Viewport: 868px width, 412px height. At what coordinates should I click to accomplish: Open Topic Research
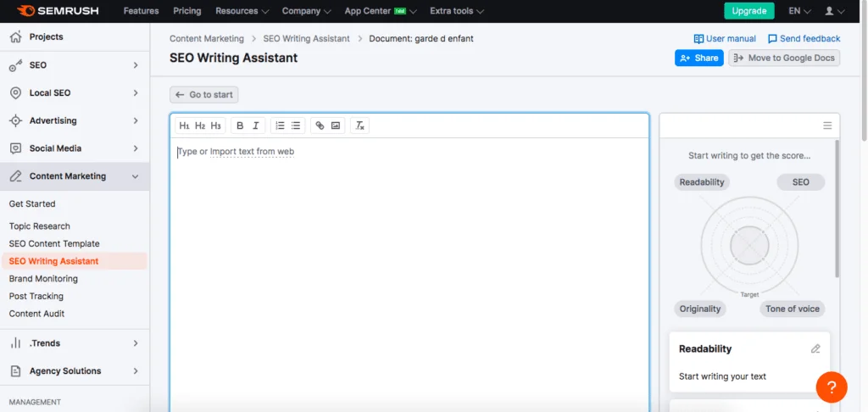[39, 226]
